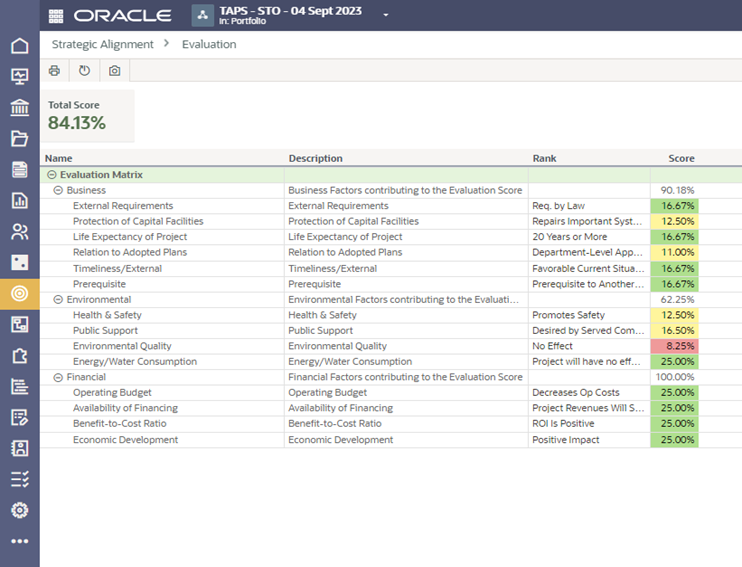
Task: Click the folder icon in the sidebar
Action: [19, 139]
